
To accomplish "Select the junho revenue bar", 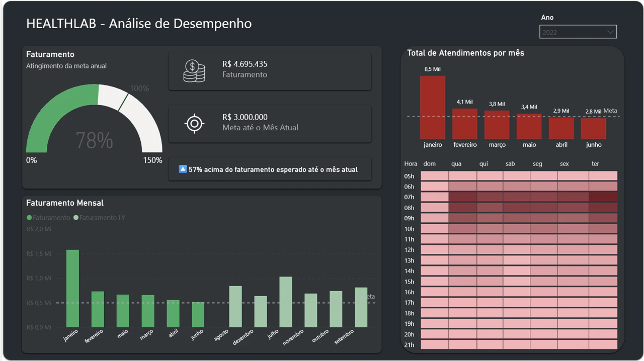I will click(198, 315).
